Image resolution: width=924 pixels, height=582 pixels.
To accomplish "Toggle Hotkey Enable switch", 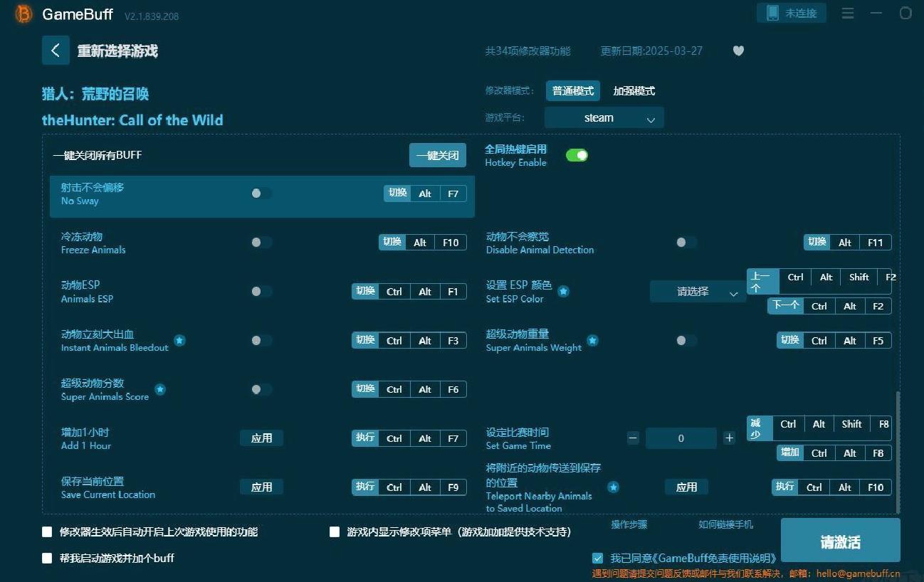I will pyautogui.click(x=577, y=155).
